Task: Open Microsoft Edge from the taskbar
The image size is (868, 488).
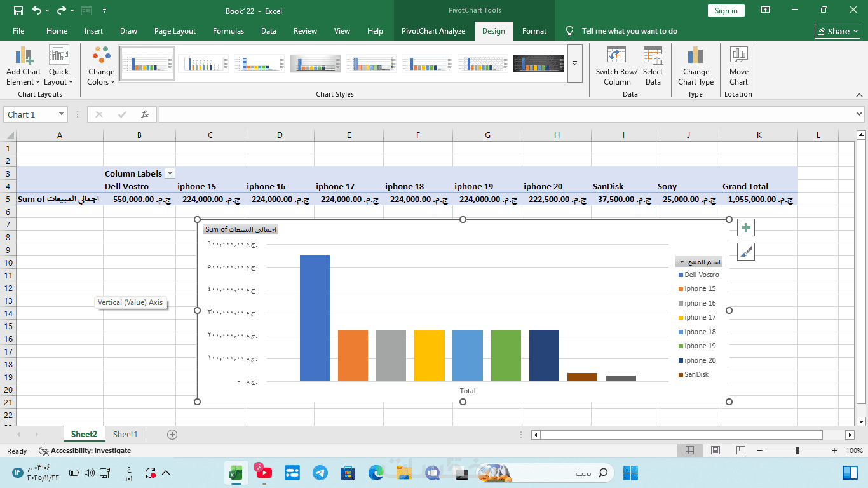Action: click(x=376, y=473)
